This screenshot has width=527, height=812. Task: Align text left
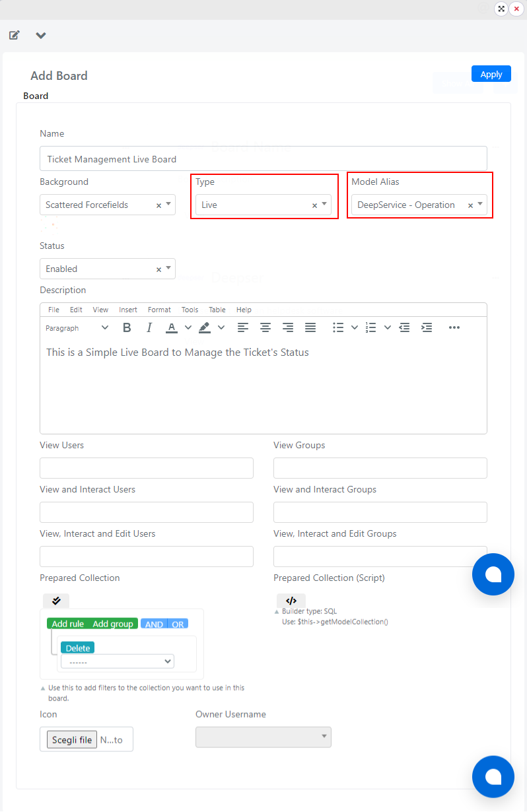click(243, 327)
